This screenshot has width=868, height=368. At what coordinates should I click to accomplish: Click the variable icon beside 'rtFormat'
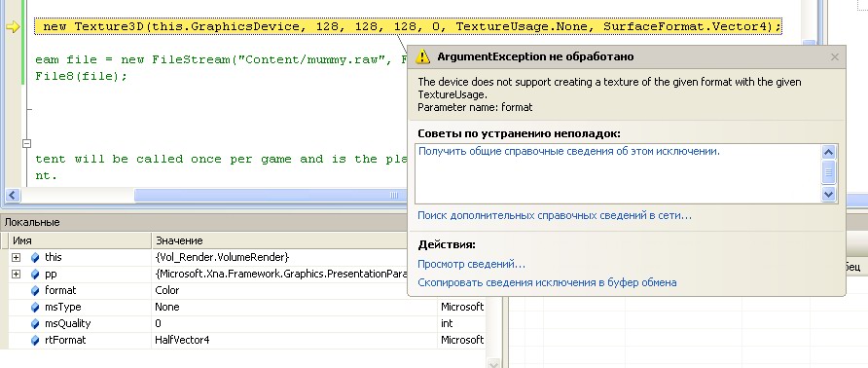[x=35, y=340]
